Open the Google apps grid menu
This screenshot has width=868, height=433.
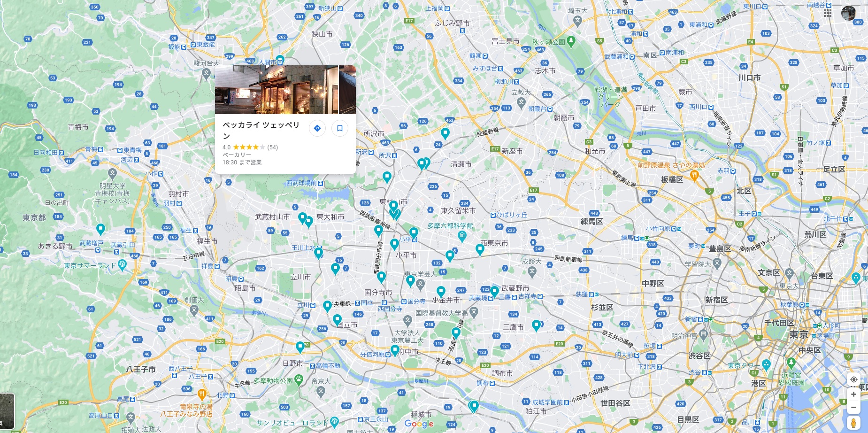coord(828,13)
